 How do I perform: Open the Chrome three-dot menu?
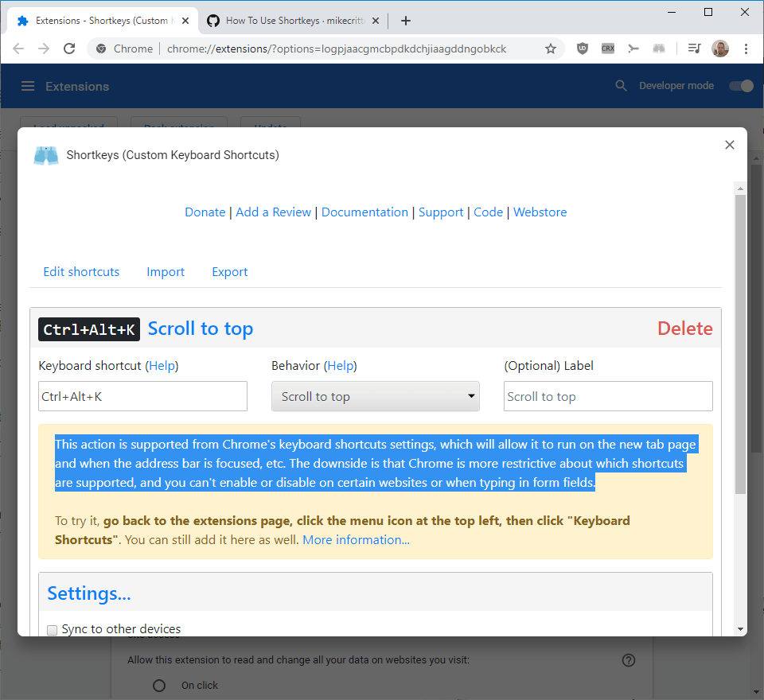pyautogui.click(x=746, y=49)
